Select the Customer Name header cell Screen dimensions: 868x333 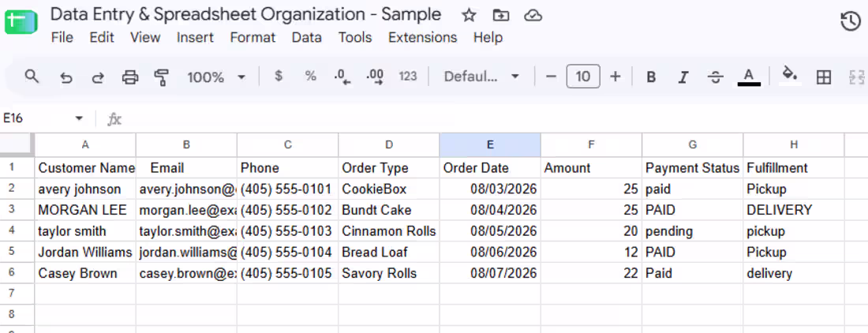point(85,167)
